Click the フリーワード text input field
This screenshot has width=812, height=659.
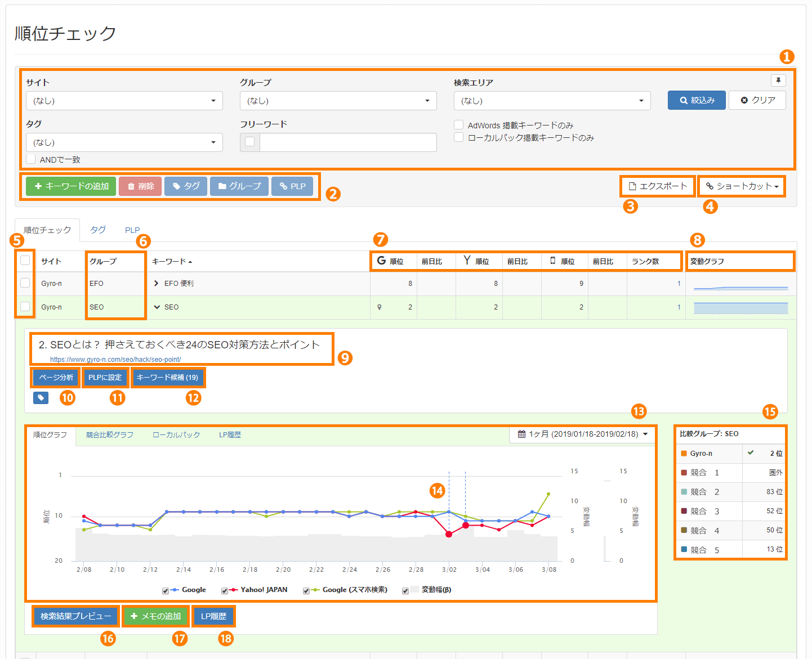coord(347,142)
